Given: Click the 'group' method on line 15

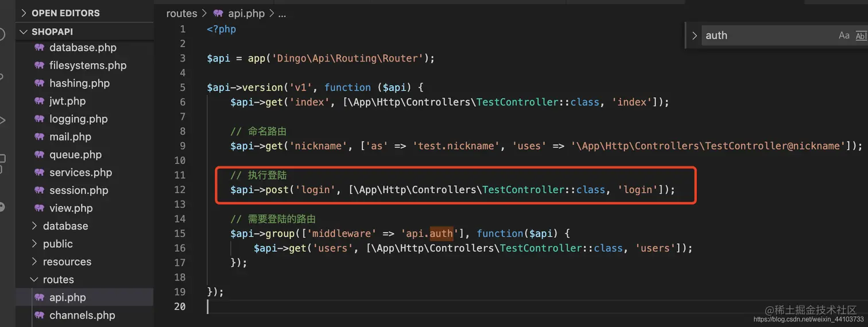Looking at the screenshot, I should (280, 233).
